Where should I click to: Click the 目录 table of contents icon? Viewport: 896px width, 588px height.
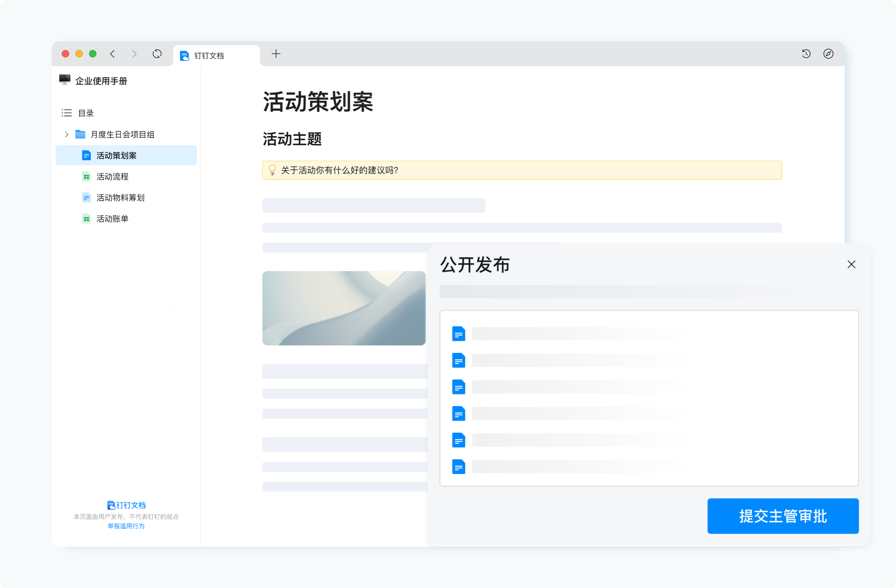coord(66,113)
